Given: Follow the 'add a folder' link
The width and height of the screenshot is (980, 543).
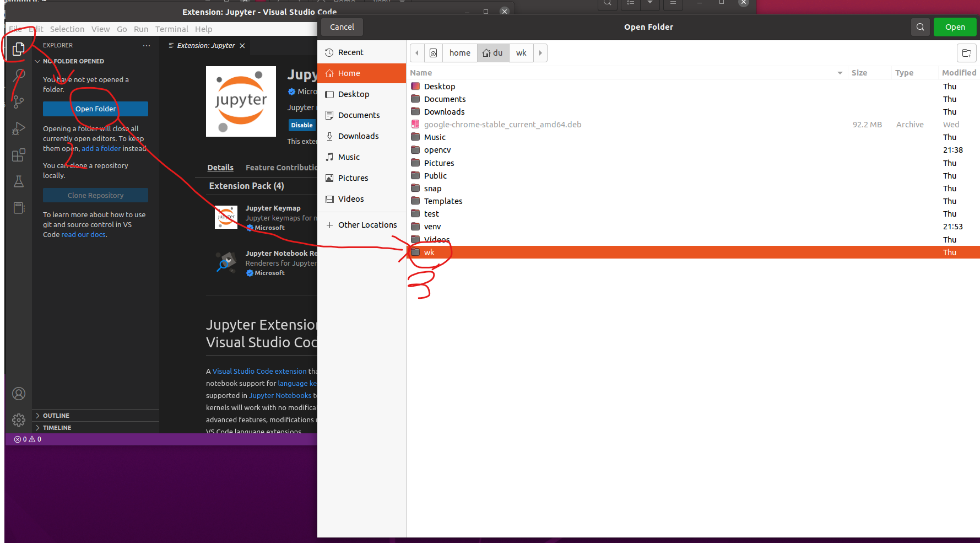Looking at the screenshot, I should click(101, 149).
